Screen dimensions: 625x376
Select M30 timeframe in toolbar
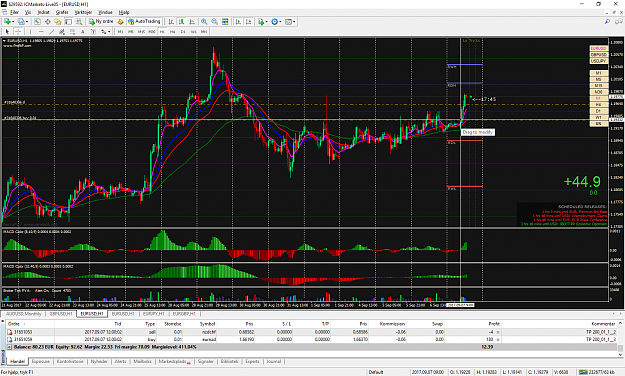[152, 31]
